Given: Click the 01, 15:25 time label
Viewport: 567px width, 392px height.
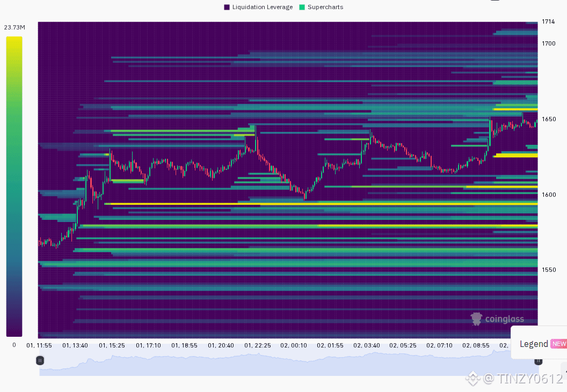Looking at the screenshot, I should pos(112,345).
